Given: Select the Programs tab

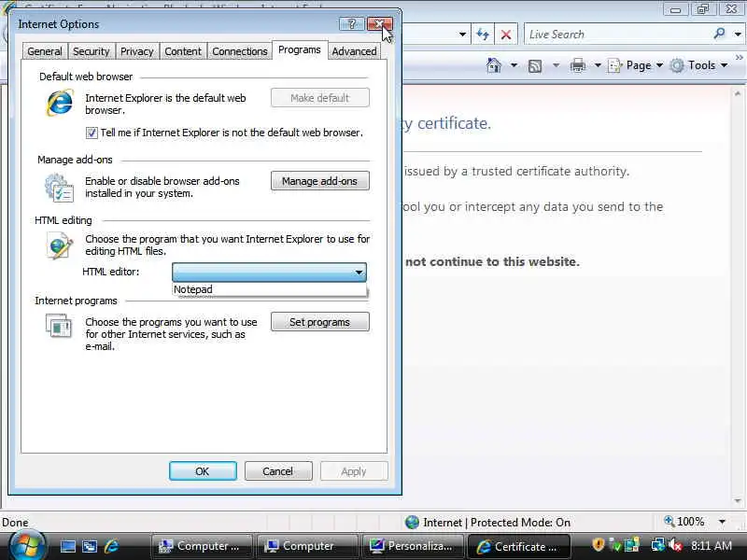Looking at the screenshot, I should pos(300,49).
